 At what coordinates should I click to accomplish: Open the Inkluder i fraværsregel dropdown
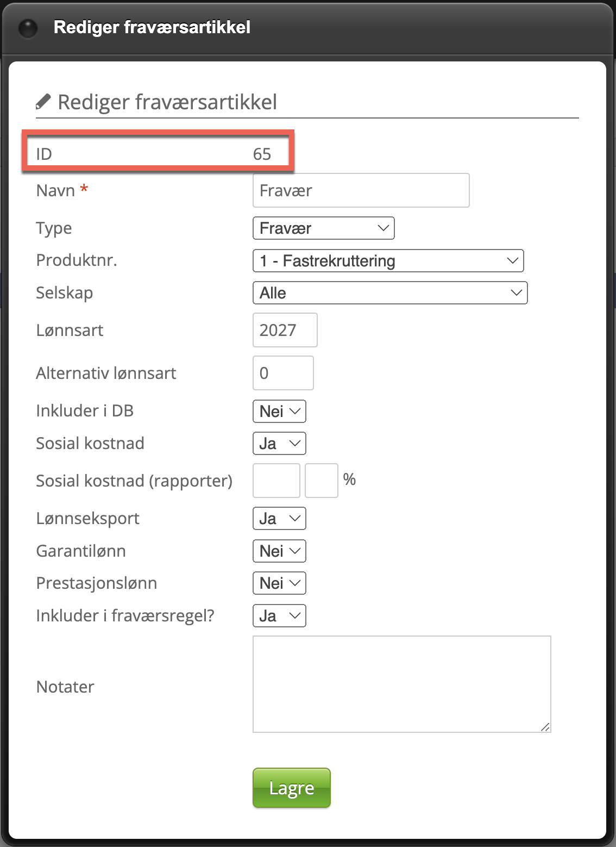click(279, 615)
